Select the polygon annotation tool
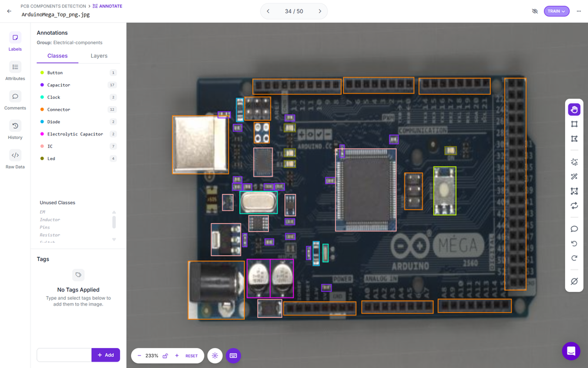This screenshot has width=588, height=368. click(574, 139)
